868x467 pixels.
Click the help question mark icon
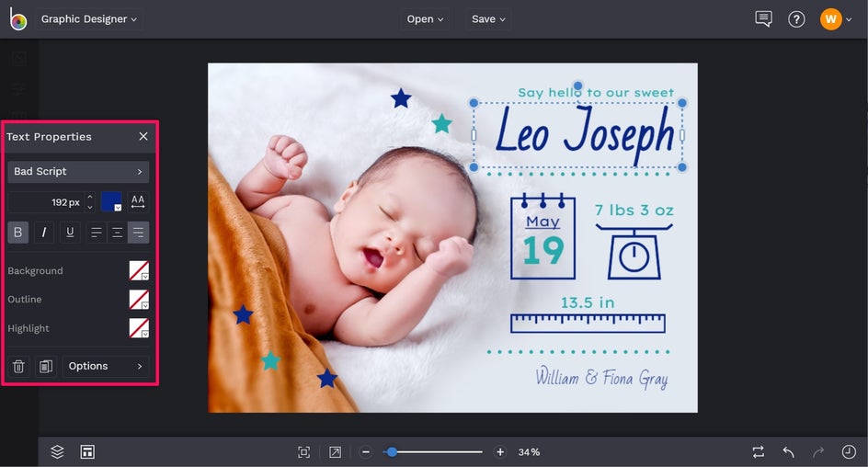(x=796, y=19)
